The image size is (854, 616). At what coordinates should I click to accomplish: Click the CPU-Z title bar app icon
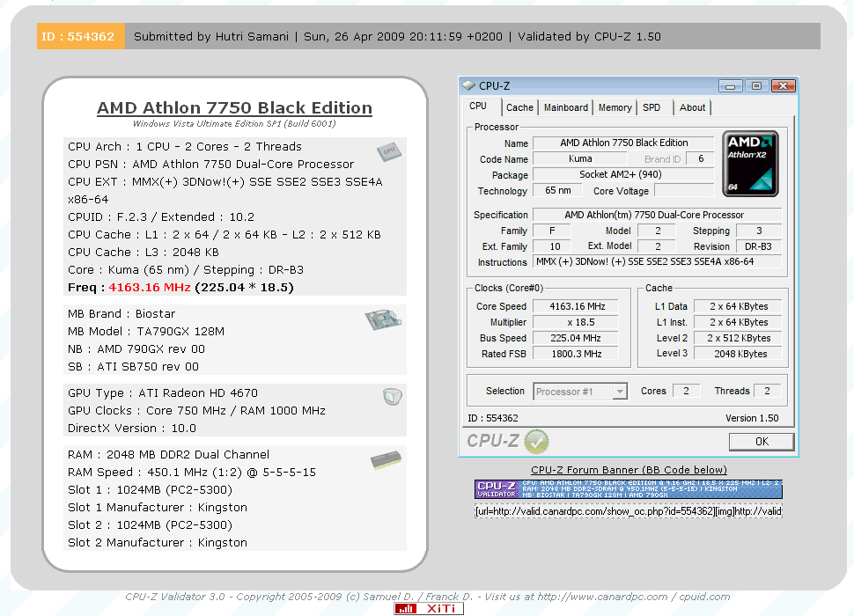click(x=468, y=85)
